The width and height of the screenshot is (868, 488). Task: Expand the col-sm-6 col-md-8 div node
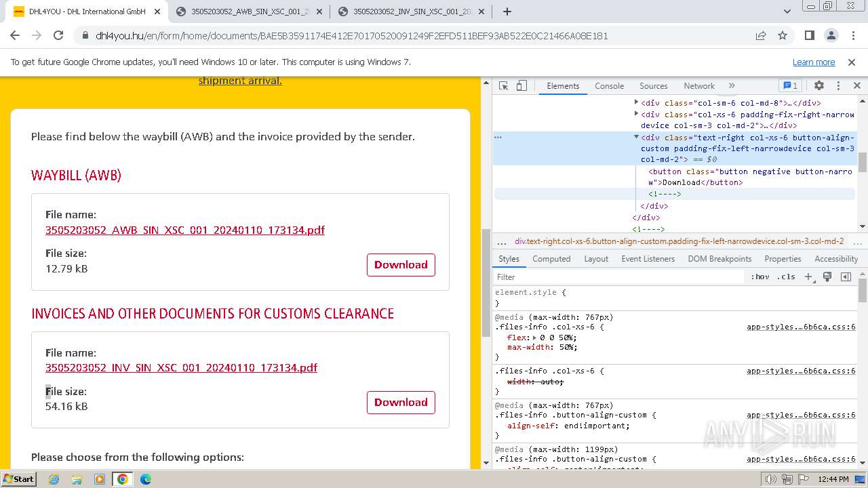click(636, 103)
